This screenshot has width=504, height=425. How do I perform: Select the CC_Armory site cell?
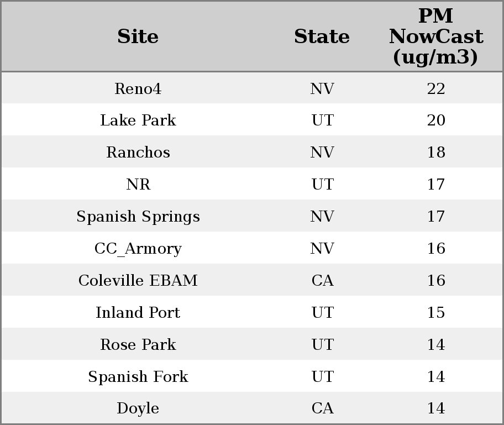(x=138, y=249)
